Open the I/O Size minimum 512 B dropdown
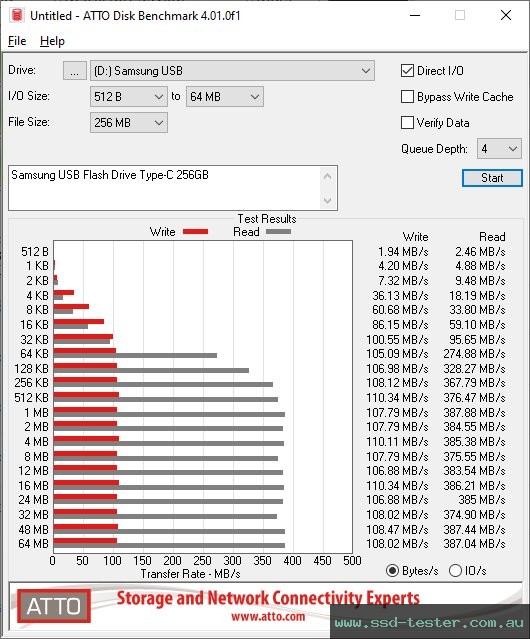The image size is (530, 639). click(x=129, y=97)
